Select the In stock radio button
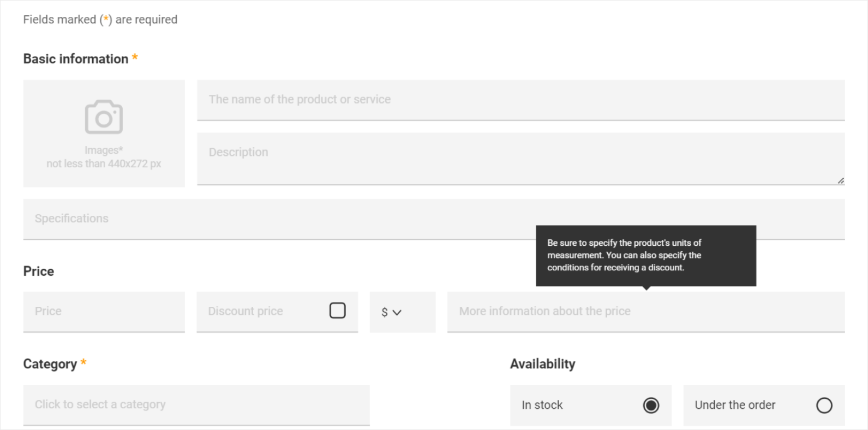 (650, 405)
